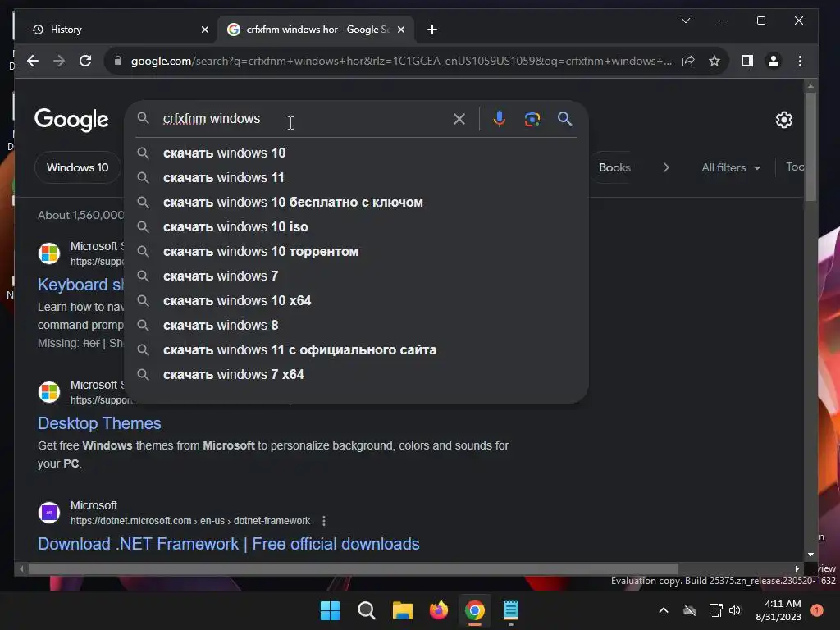Screen dimensions: 840x630
Task: Choose suggestion скачать windows 10 x64
Action: click(x=356, y=301)
